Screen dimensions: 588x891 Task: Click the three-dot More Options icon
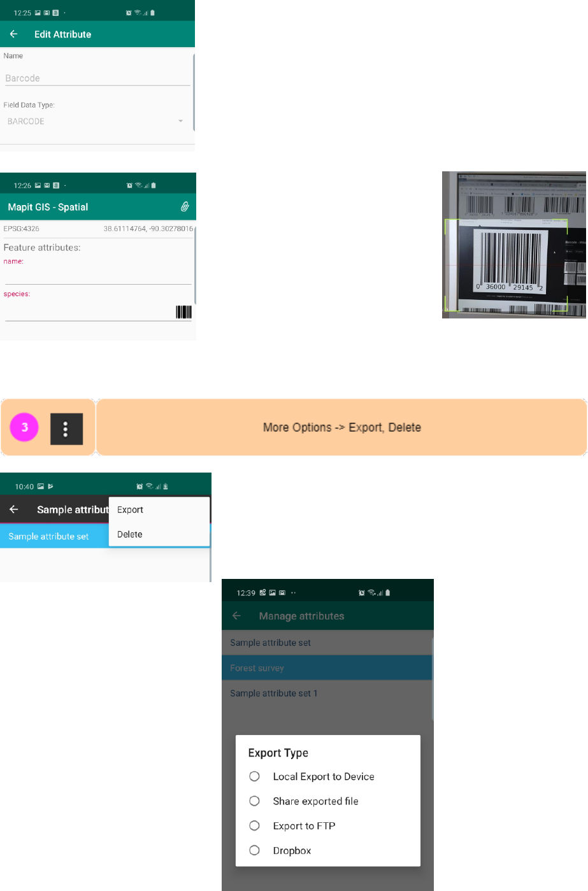point(66,429)
